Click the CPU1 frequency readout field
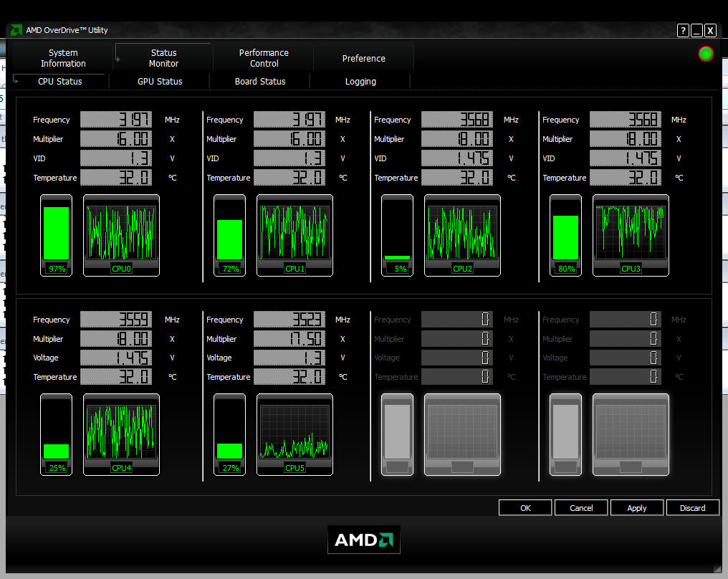 tap(289, 120)
